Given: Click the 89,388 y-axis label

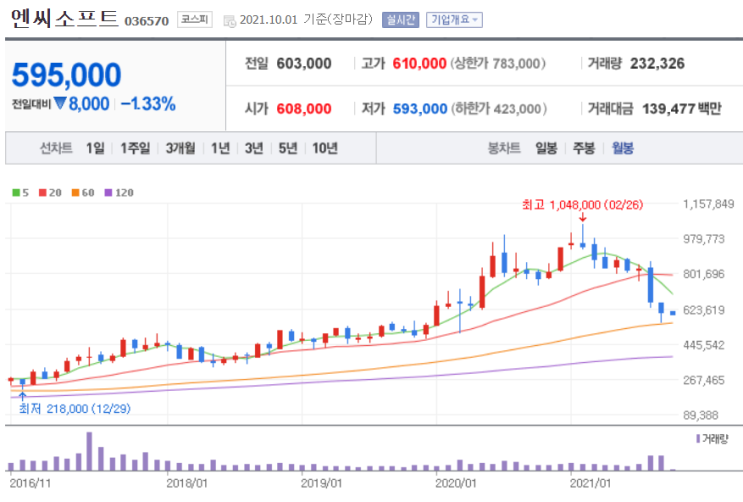Looking at the screenshot, I should (700, 415).
